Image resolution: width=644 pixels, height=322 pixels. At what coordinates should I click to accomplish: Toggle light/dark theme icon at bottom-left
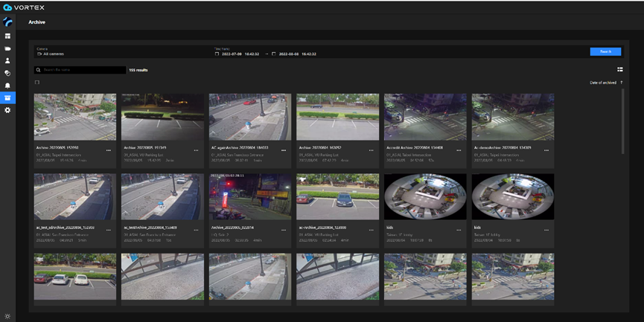click(x=7, y=316)
